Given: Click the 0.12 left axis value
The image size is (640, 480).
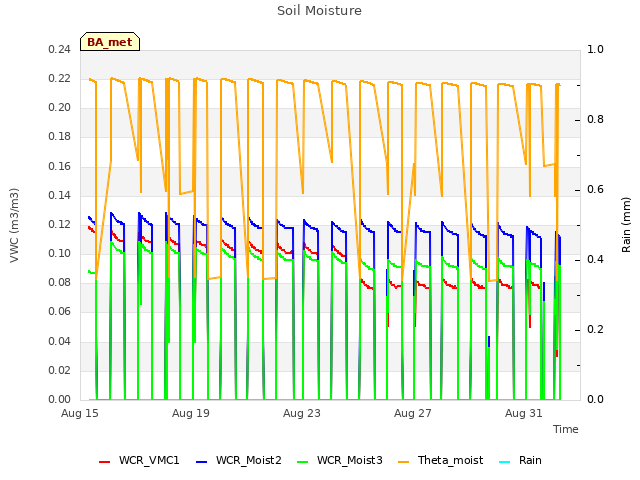Looking at the screenshot, I should (60, 224).
